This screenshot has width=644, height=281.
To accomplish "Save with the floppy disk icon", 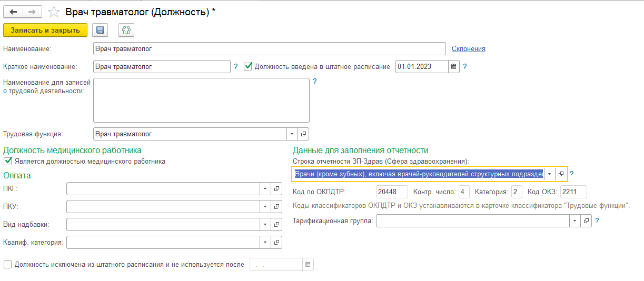I will pos(100,30).
